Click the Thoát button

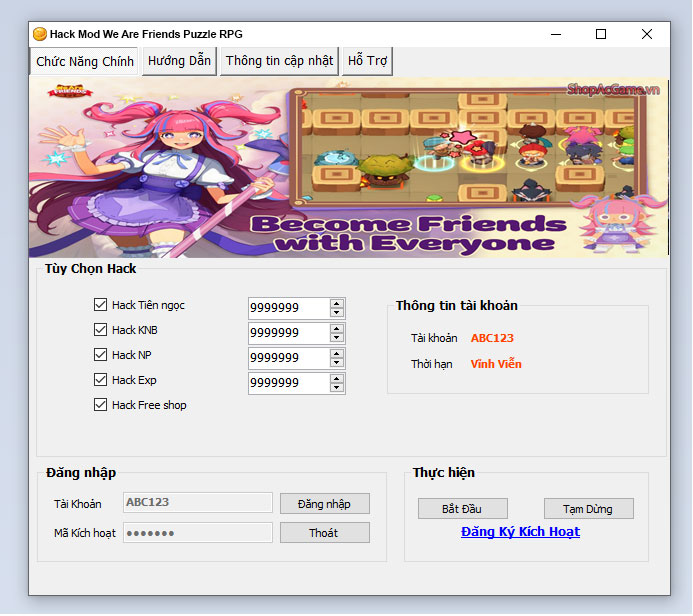click(325, 533)
